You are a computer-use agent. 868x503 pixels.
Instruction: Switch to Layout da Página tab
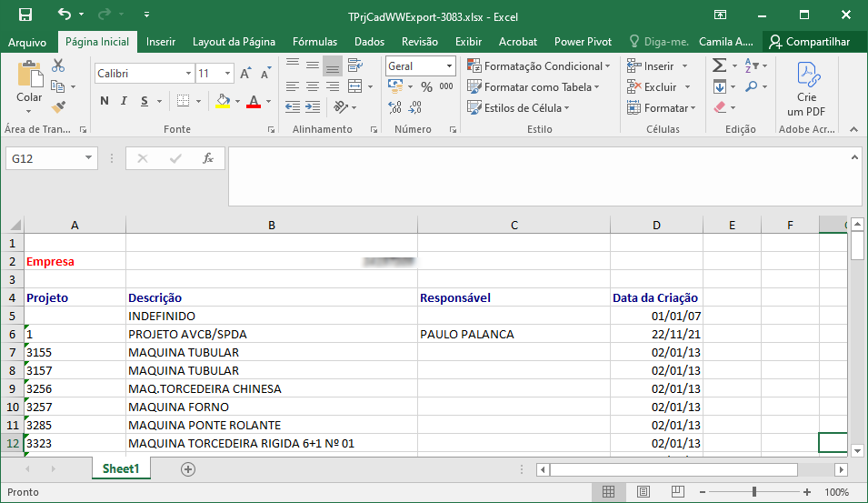[234, 42]
